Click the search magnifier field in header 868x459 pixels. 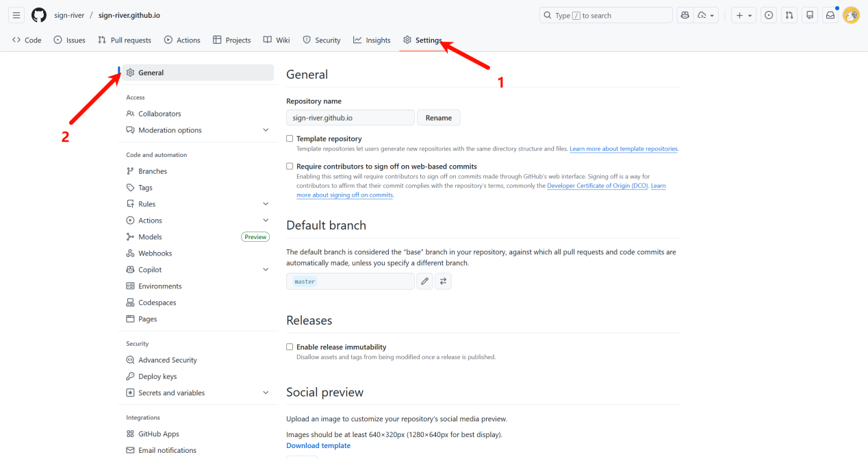point(606,15)
